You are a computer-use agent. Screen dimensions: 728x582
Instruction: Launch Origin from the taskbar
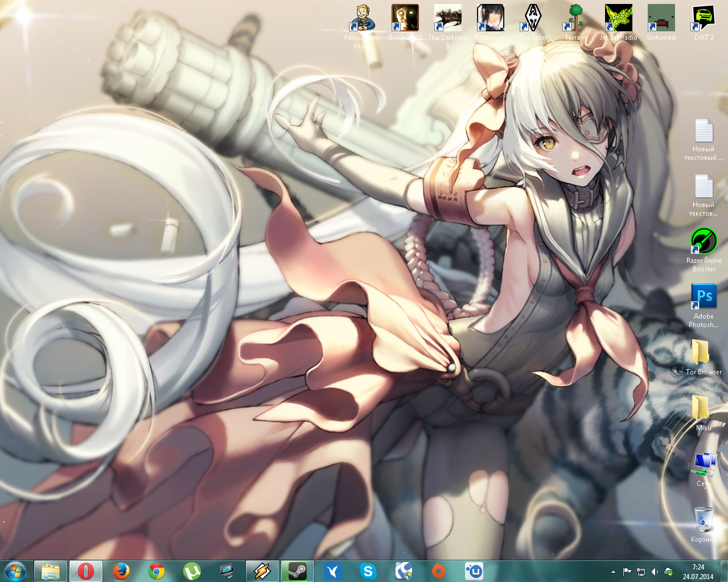(439, 571)
